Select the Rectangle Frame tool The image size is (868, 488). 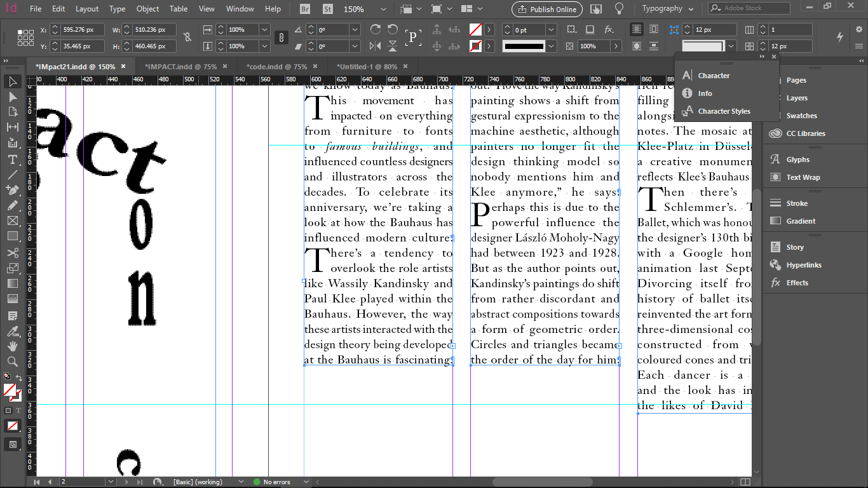[x=12, y=220]
